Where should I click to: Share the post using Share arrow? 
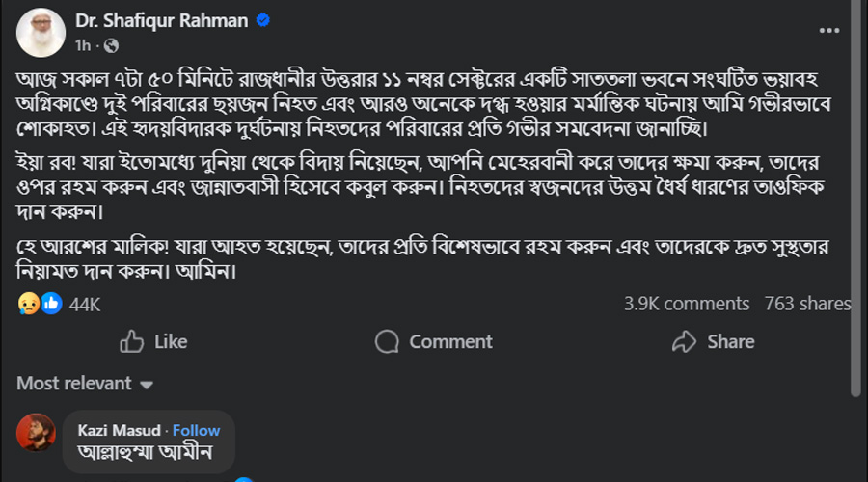713,341
